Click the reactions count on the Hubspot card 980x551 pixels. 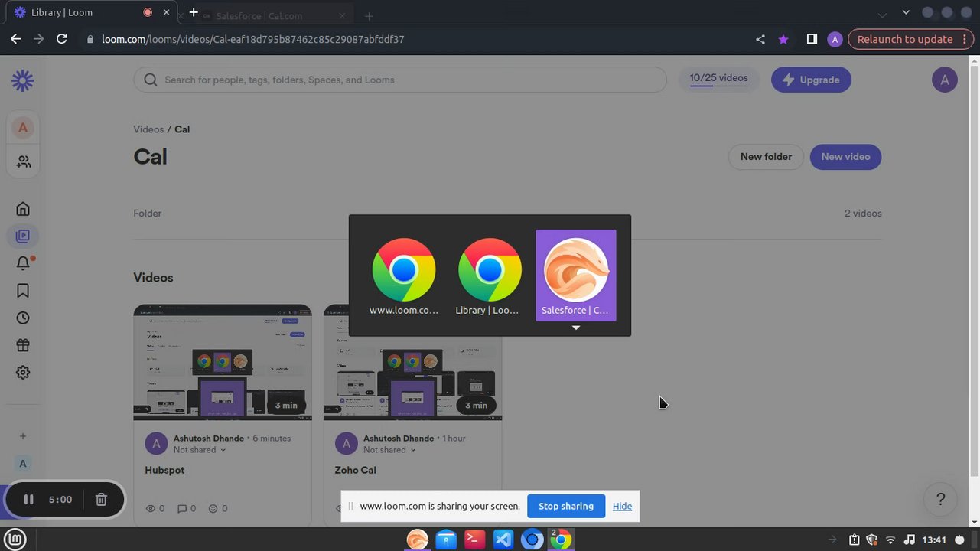click(218, 508)
